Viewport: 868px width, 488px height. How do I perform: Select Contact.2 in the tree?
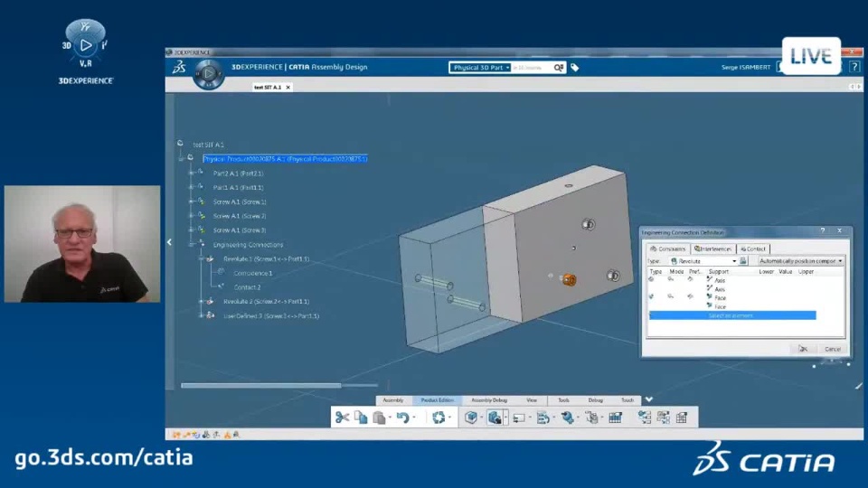(x=247, y=287)
